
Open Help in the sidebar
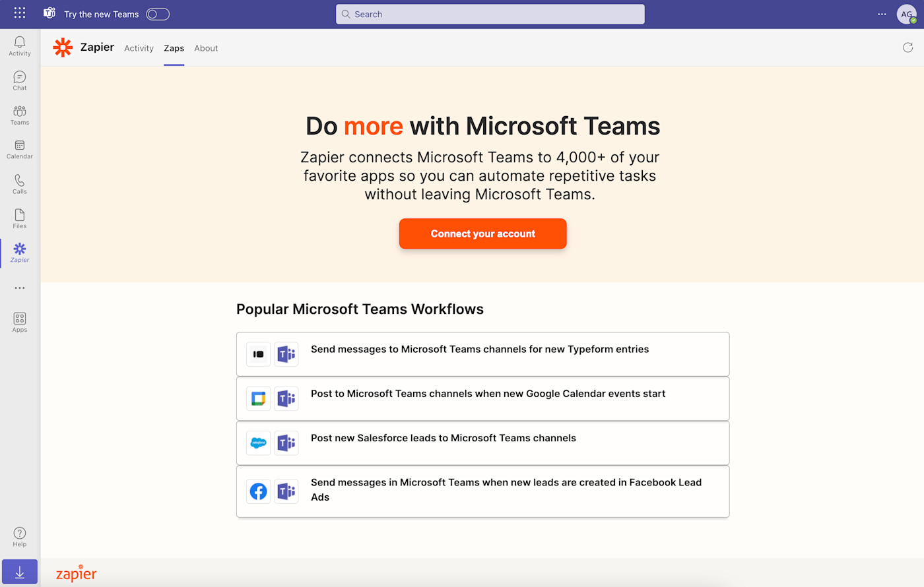20,537
